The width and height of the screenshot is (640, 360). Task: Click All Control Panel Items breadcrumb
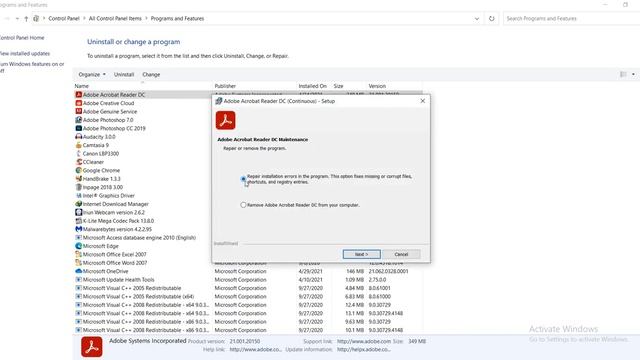115,18
